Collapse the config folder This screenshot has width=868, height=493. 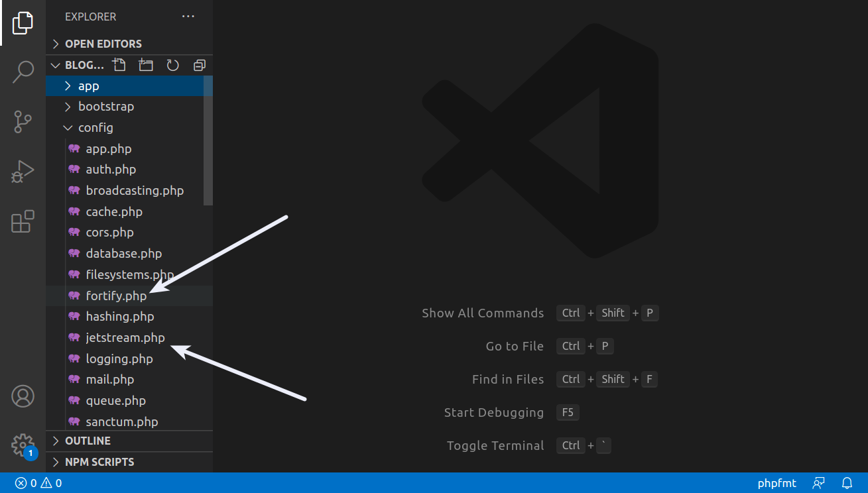(x=95, y=128)
